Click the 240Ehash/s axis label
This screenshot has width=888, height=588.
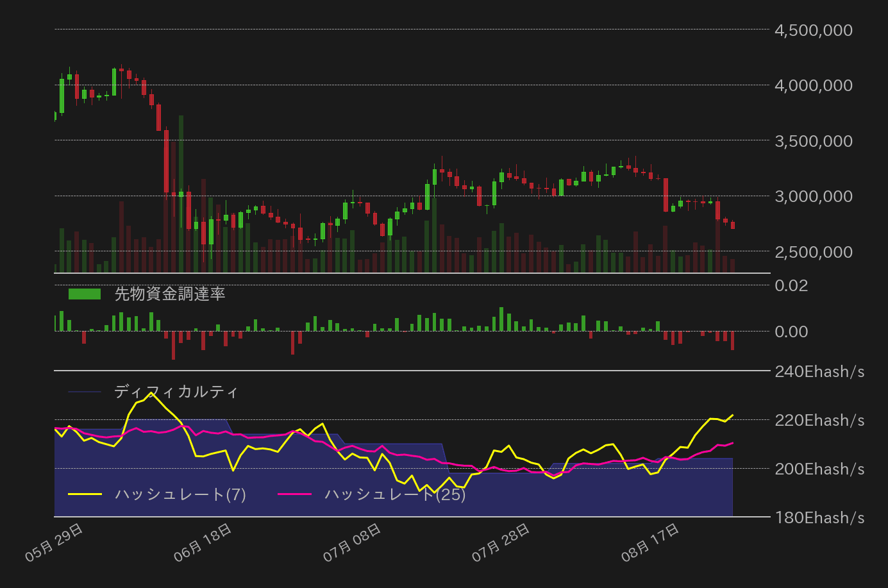point(819,371)
